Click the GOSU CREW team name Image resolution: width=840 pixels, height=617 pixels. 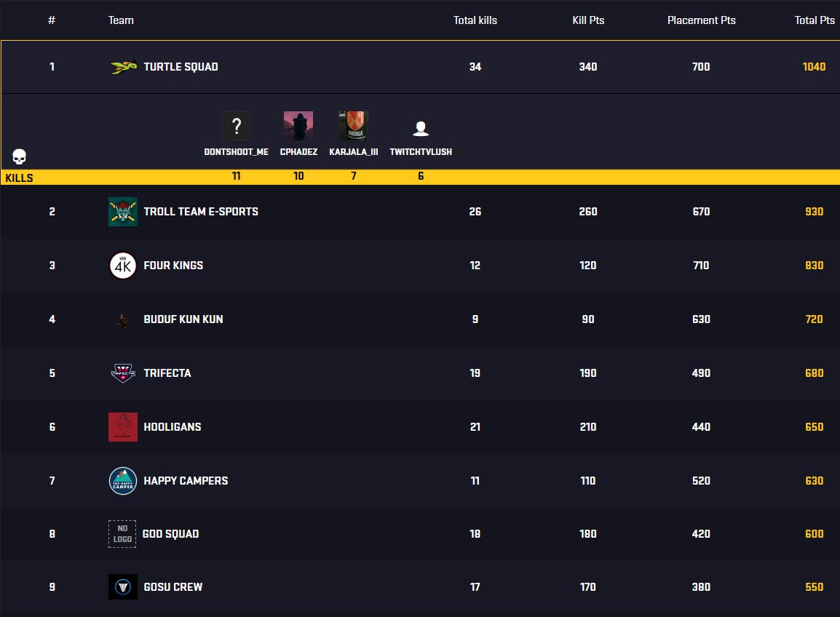[173, 587]
